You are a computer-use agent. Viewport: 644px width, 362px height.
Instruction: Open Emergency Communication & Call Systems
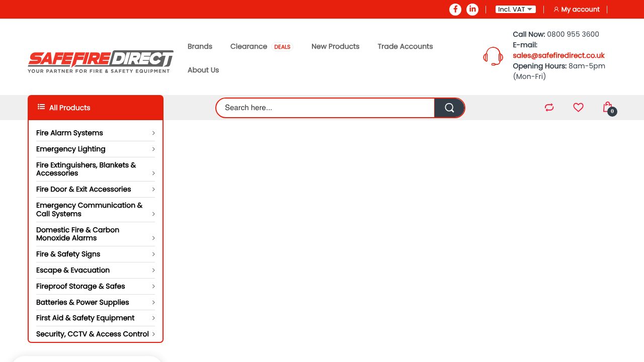(x=90, y=210)
